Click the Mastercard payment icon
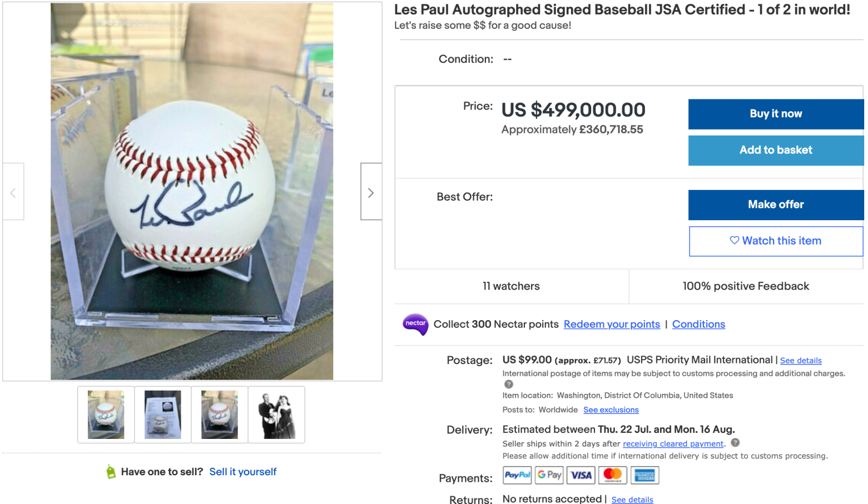Screen dimensions: 868x504 pyautogui.click(x=612, y=475)
